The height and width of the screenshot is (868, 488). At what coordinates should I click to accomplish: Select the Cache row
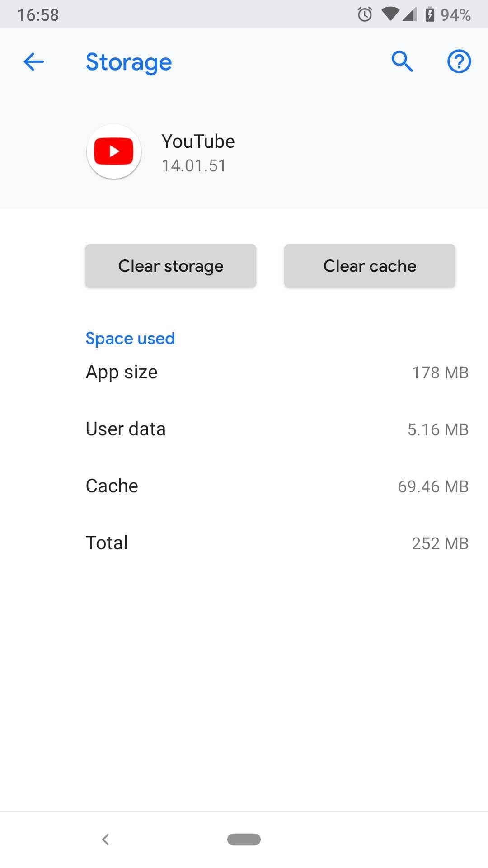coord(277,486)
